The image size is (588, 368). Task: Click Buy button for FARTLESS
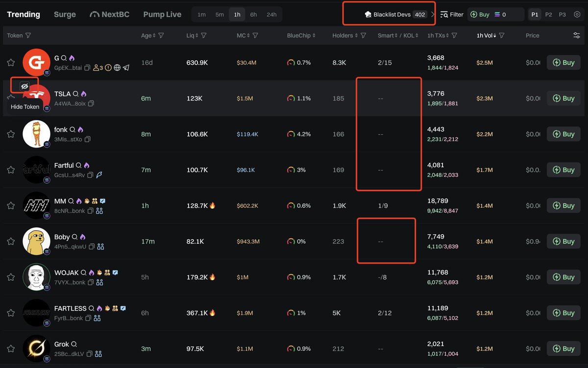(563, 313)
